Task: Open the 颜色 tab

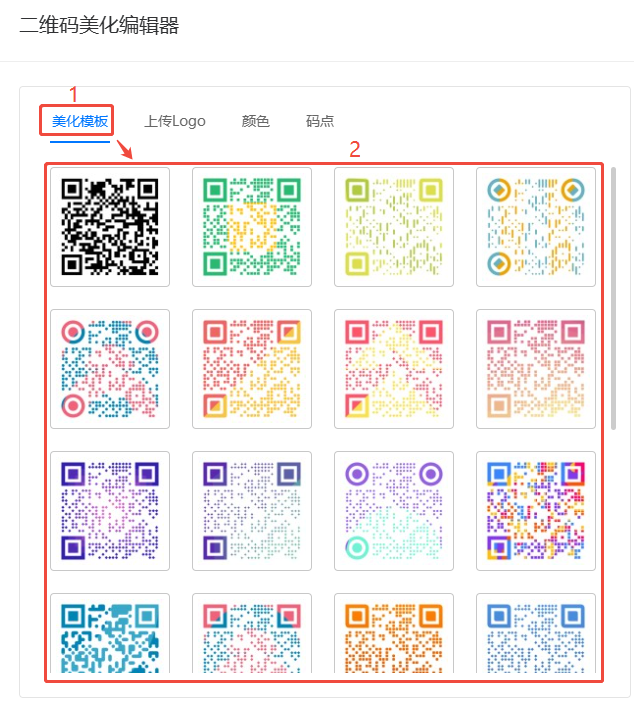Action: tap(256, 122)
